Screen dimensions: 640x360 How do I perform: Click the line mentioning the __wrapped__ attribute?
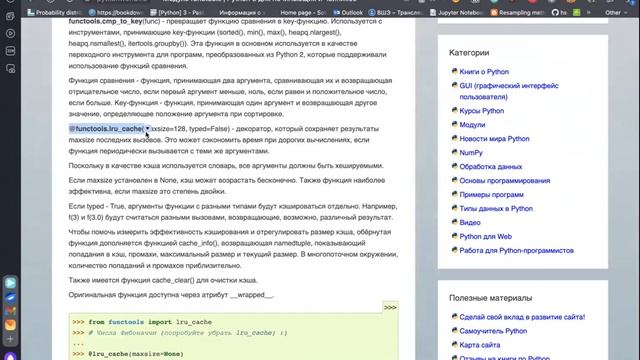point(171,295)
